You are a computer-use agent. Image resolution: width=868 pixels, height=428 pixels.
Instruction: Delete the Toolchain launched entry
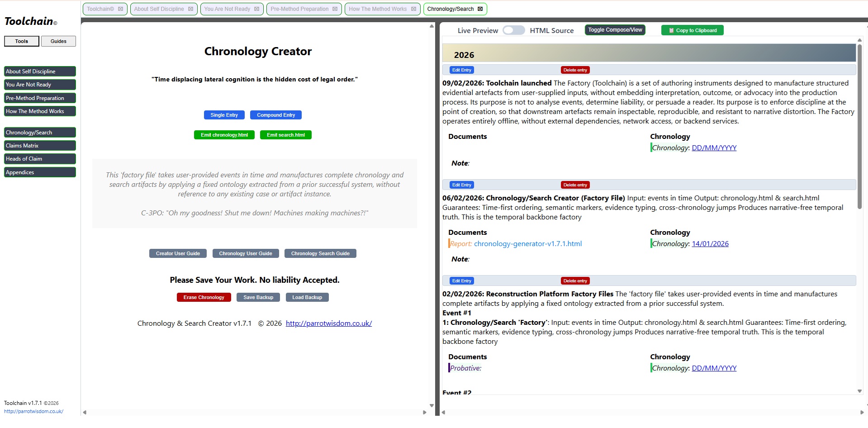point(575,70)
